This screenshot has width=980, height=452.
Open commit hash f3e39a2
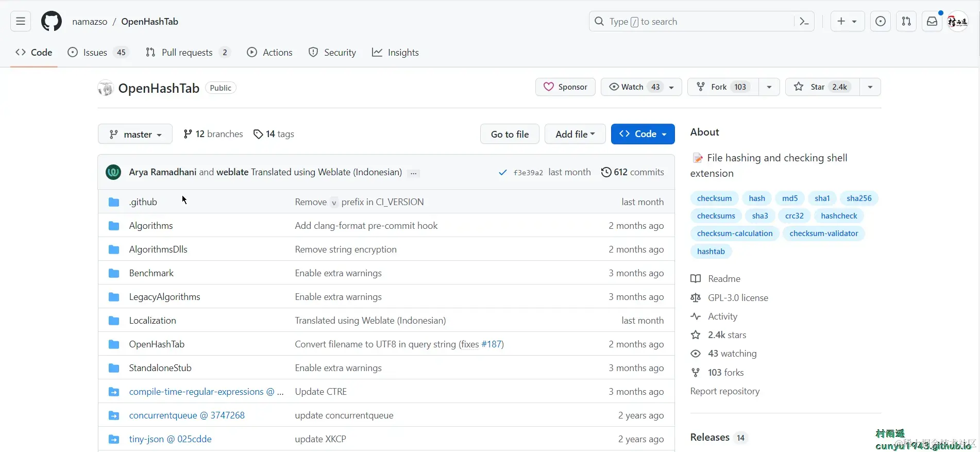coord(528,173)
